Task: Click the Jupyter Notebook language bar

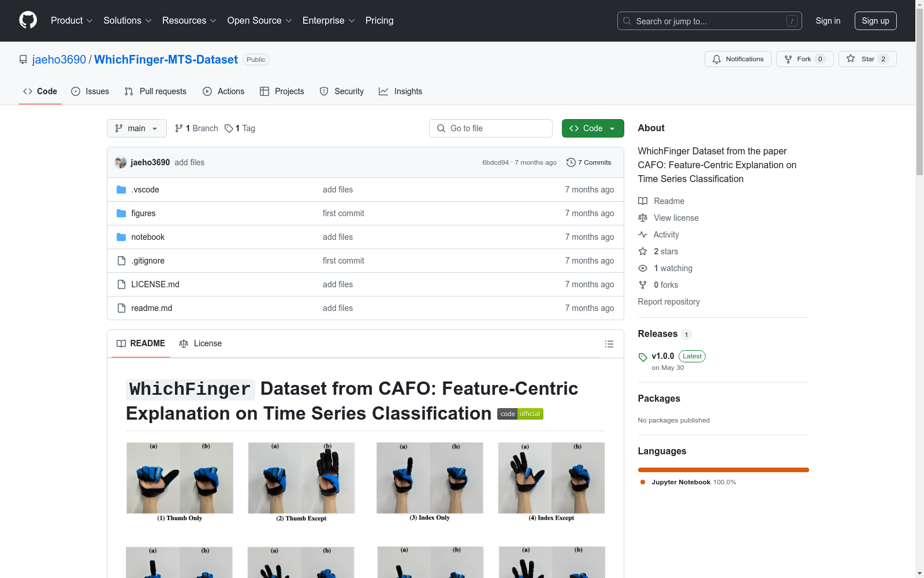Action: (x=724, y=470)
